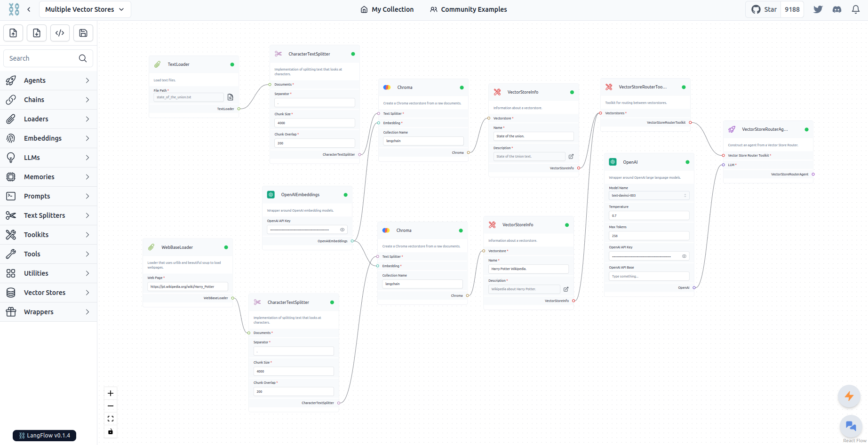Image resolution: width=868 pixels, height=445 pixels.
Task: Click the OpenAI node logo icon
Action: coord(613,162)
